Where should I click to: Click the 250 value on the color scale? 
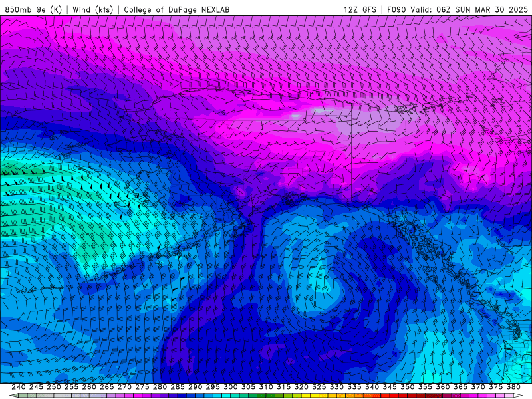(x=54, y=387)
